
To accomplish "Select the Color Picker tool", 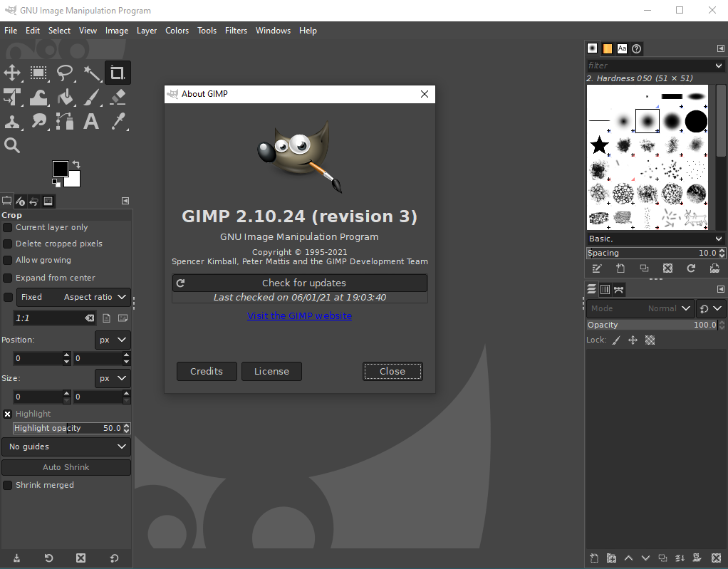I will click(x=118, y=122).
